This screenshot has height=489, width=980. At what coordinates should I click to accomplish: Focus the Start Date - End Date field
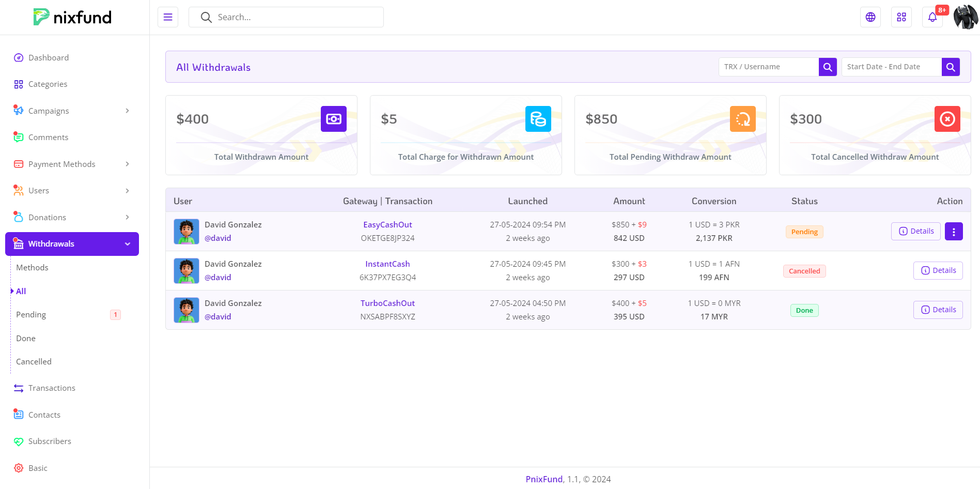(x=891, y=67)
